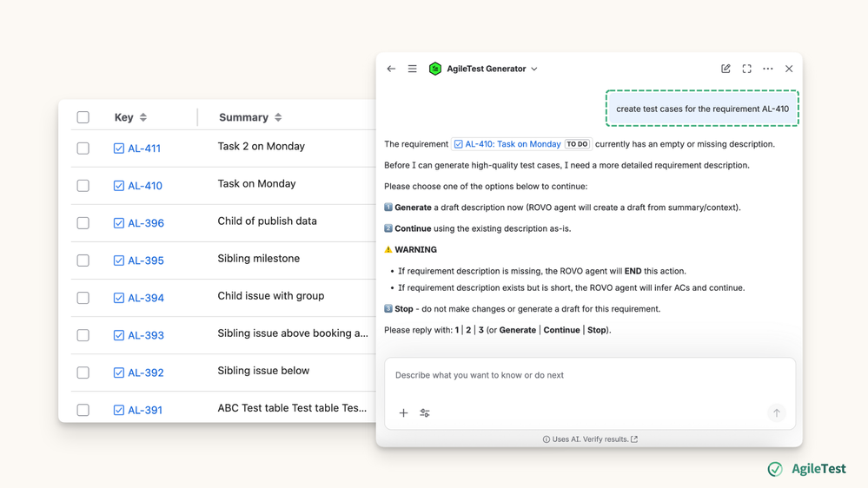Open issue link AL-395
Viewport: 868px width, 488px height.
(146, 260)
